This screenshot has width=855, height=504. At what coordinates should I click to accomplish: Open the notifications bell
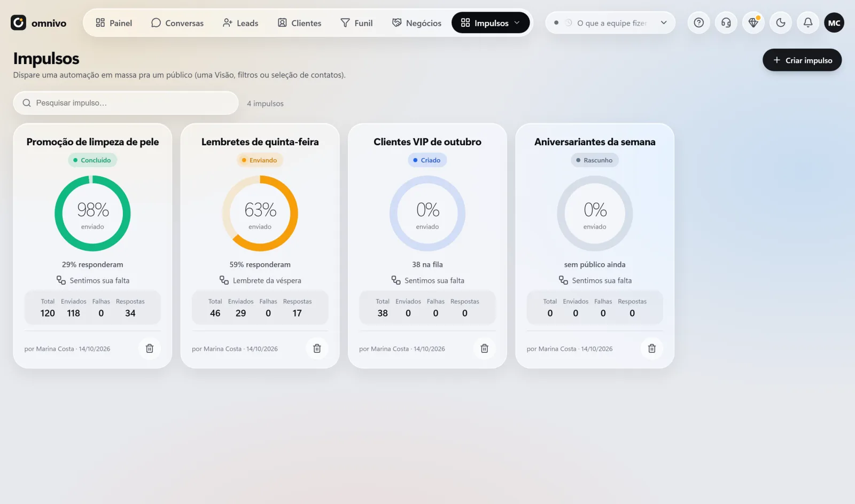tap(808, 22)
